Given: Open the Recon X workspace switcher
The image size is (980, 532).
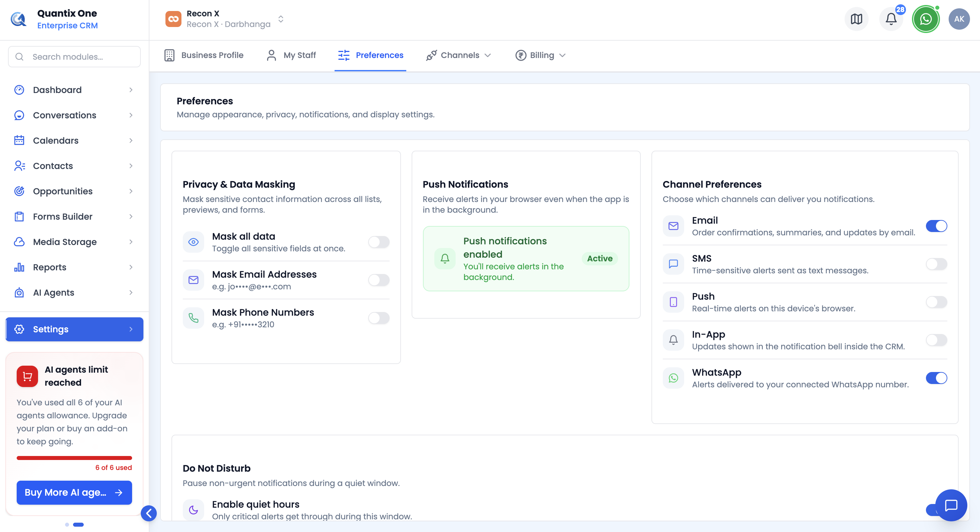Looking at the screenshot, I should pyautogui.click(x=225, y=19).
